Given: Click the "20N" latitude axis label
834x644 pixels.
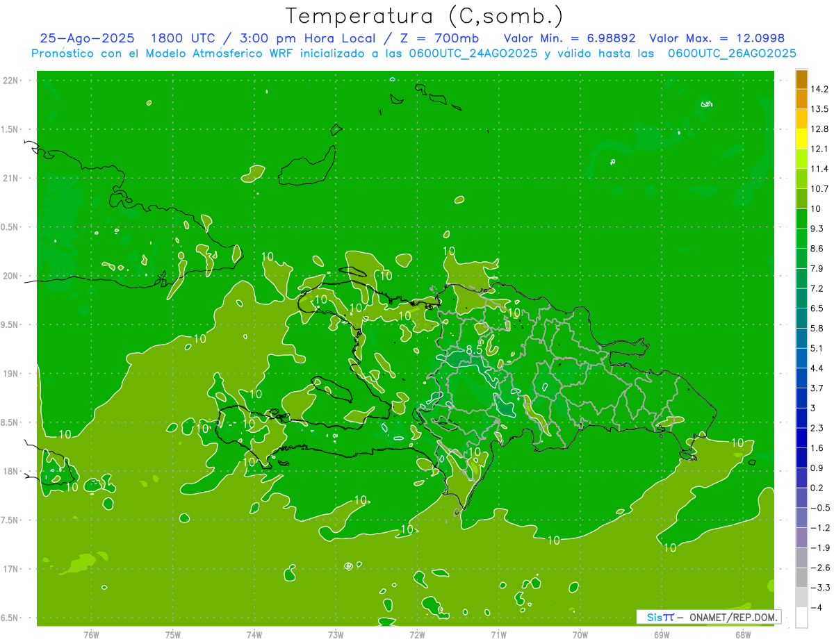Looking at the screenshot, I should 10,276.
